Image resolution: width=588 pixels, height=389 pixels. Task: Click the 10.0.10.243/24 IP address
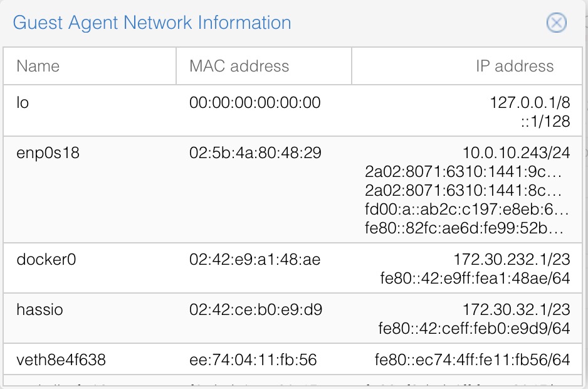coord(517,153)
